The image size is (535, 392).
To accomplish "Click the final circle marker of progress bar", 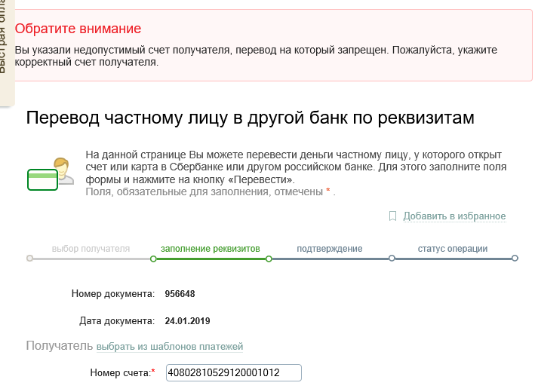I will (515, 259).
